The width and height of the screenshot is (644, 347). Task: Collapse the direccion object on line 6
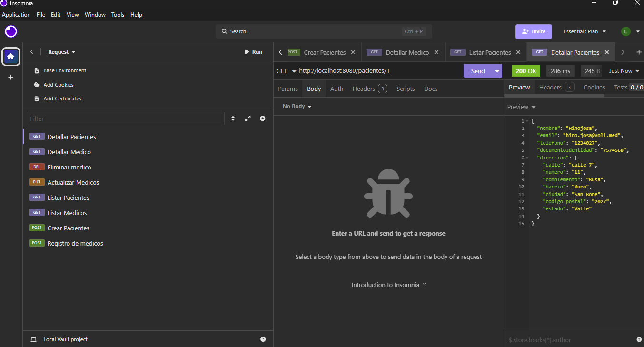point(527,158)
